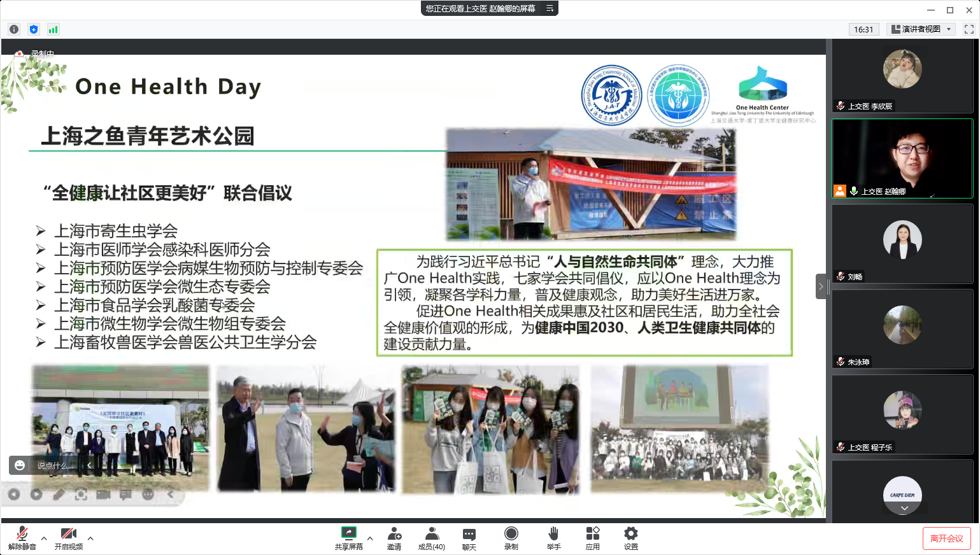Leave the meeting via 离开会议
The height and width of the screenshot is (555, 980).
tap(947, 538)
